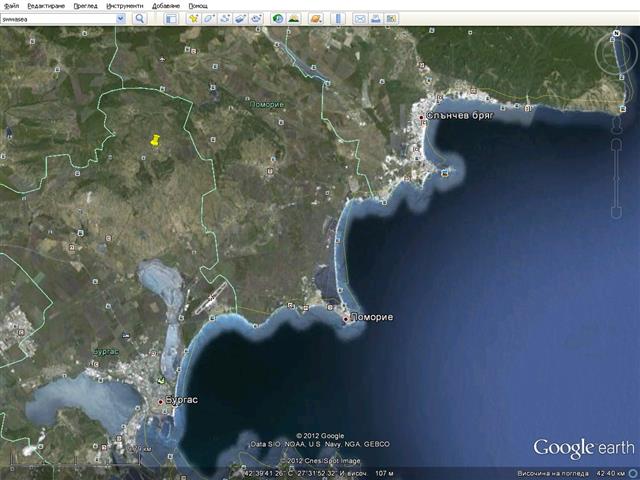Open the Файл menu
The width and height of the screenshot is (640, 480).
coord(11,5)
